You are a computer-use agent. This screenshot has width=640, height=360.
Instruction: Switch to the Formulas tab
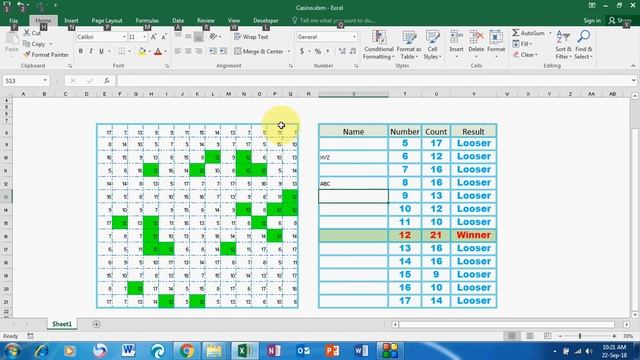[x=147, y=20]
